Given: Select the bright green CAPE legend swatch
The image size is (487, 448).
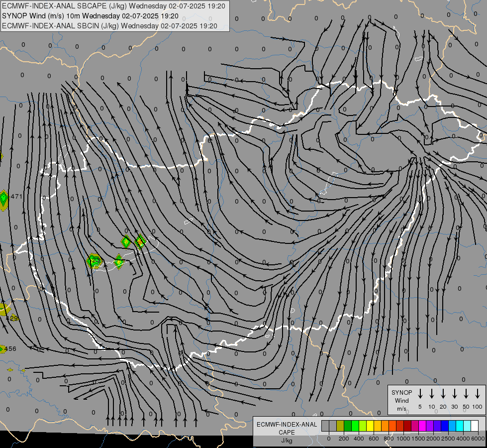Looking at the screenshot, I should pyautogui.click(x=355, y=426).
